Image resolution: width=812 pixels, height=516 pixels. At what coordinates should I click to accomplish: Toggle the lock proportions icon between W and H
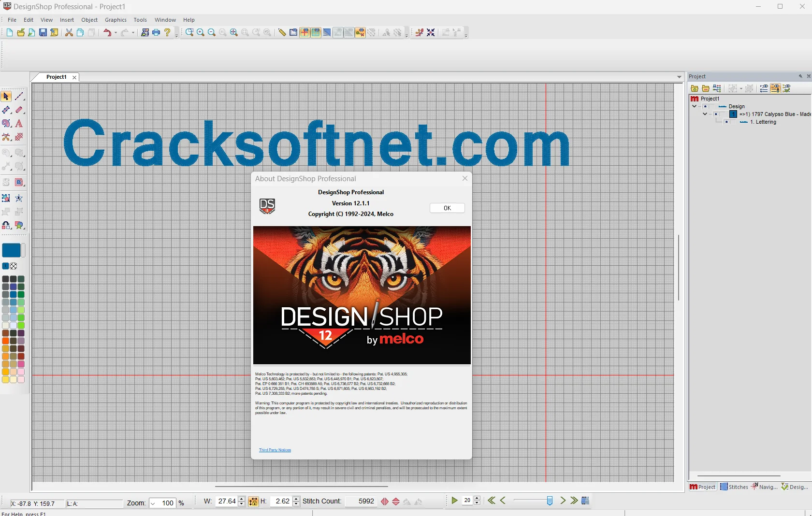point(253,502)
